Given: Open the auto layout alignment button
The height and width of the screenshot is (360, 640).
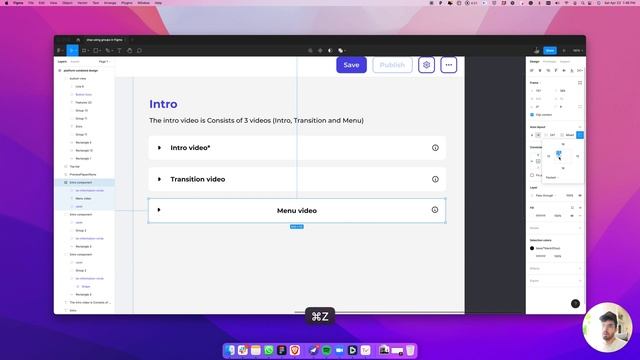Looking at the screenshot, I should coord(580,135).
